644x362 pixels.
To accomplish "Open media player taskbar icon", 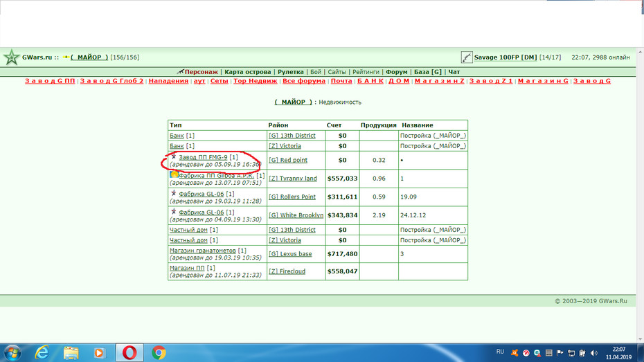I will pos(99,353).
